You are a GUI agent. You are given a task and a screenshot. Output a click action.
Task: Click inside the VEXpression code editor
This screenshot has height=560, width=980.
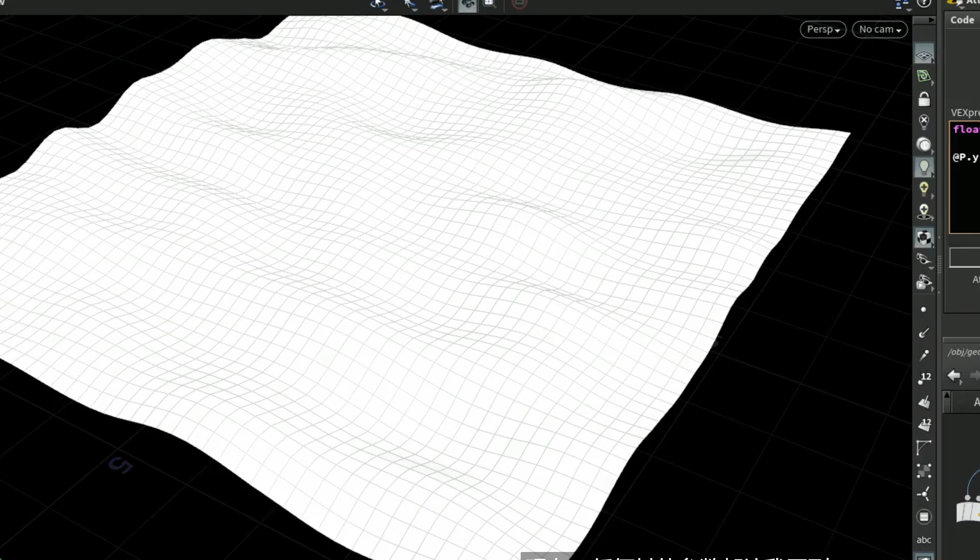pos(965,177)
